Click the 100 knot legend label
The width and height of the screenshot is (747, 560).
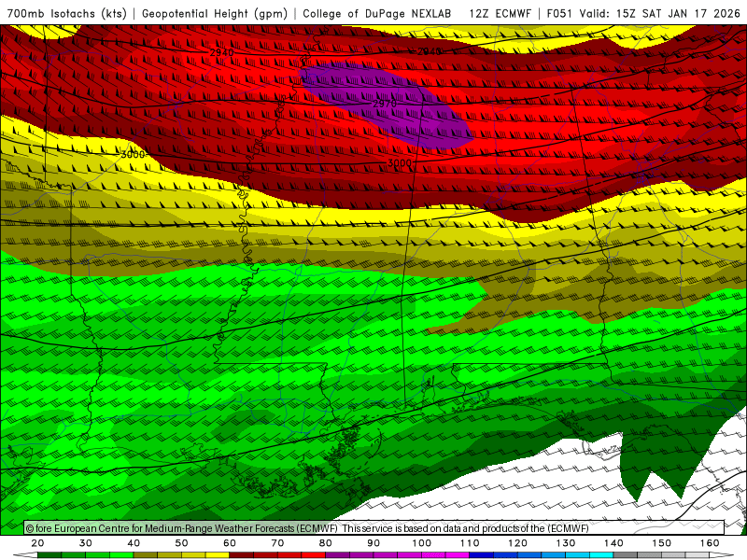(422, 543)
